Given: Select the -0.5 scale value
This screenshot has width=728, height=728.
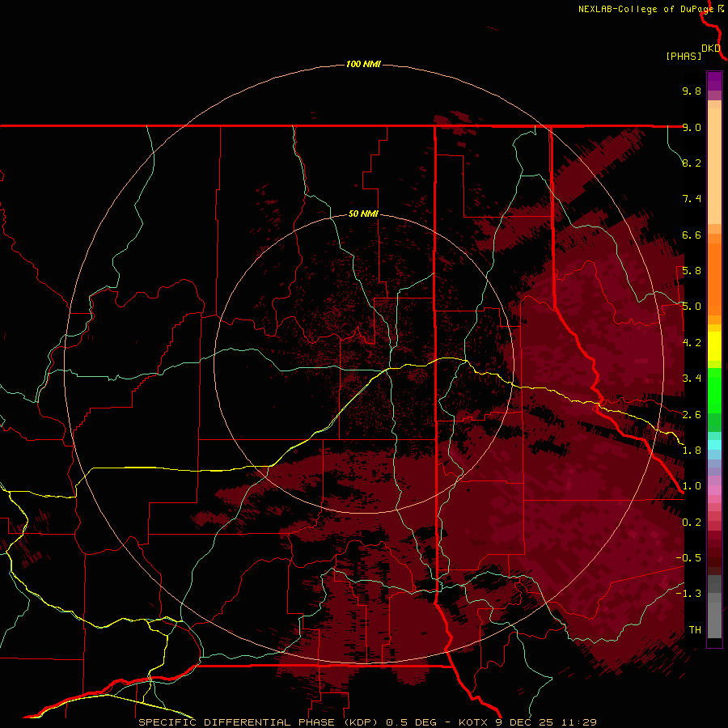Looking at the screenshot, I should point(688,558).
